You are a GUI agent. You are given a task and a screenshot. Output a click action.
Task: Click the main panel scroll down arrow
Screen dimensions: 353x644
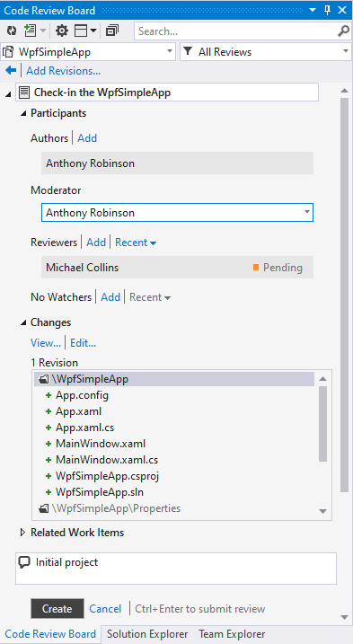coord(345,617)
